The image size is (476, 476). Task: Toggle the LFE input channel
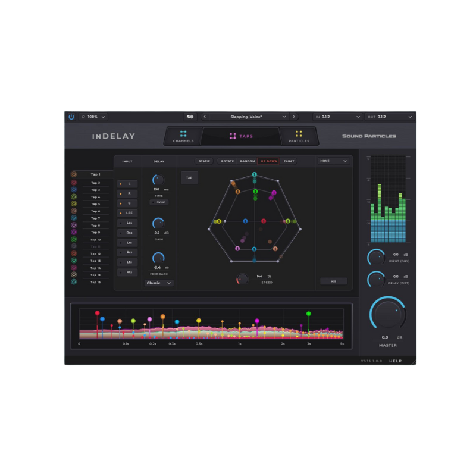tap(128, 213)
